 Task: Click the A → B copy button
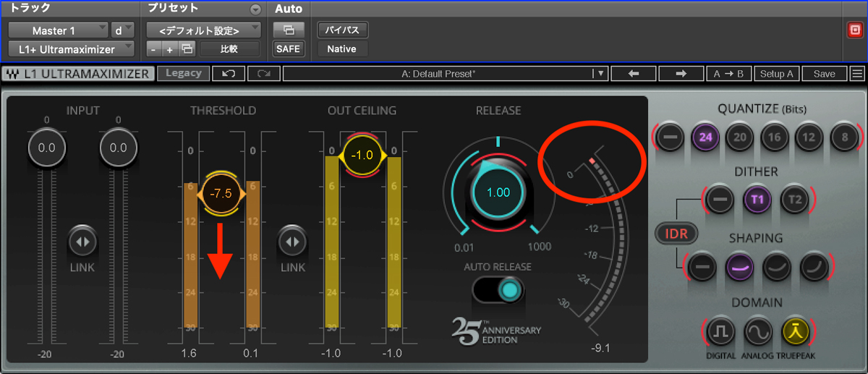click(x=728, y=74)
